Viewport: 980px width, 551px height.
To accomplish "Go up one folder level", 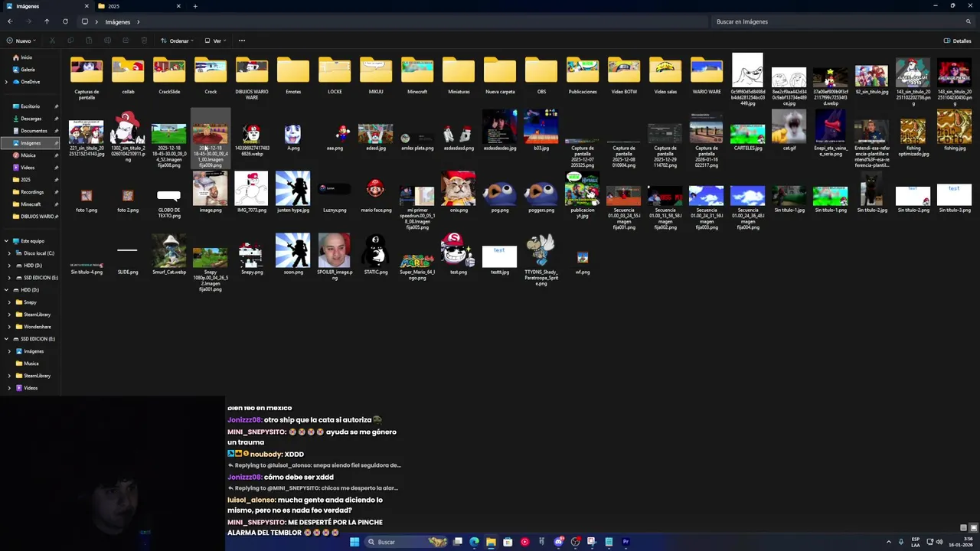I will pyautogui.click(x=47, y=21).
